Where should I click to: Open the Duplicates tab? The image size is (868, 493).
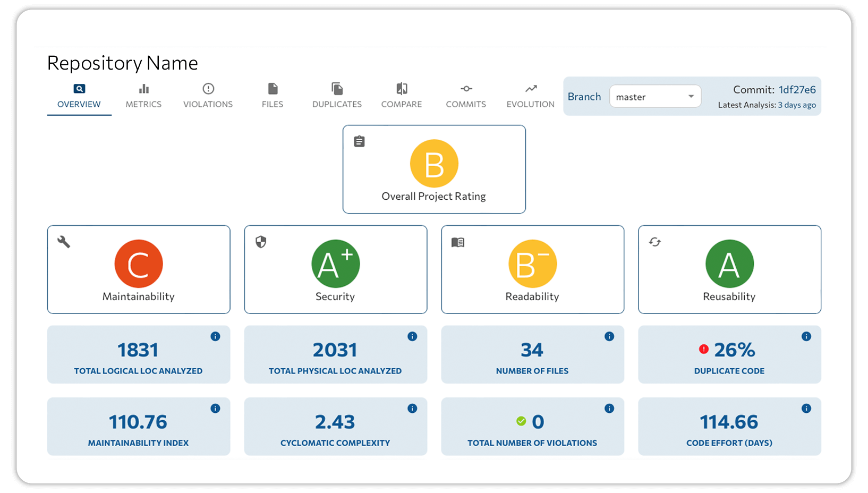[337, 96]
